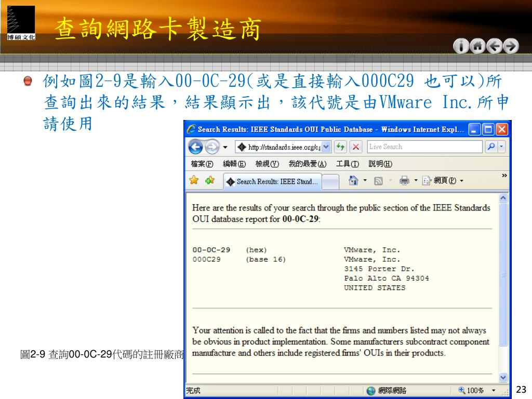Image resolution: width=532 pixels, height=399 pixels.
Task: Click the 網際網路 zone status icon
Action: [x=371, y=391]
